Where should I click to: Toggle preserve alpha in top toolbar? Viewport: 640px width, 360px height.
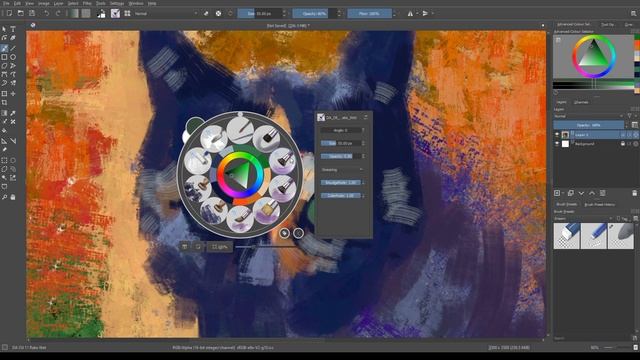[218, 13]
